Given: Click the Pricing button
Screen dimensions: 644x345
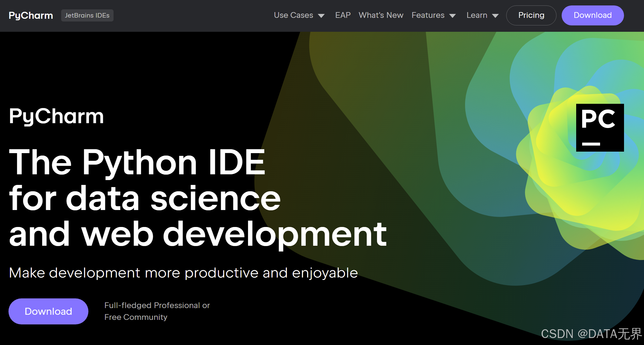Looking at the screenshot, I should tap(531, 15).
